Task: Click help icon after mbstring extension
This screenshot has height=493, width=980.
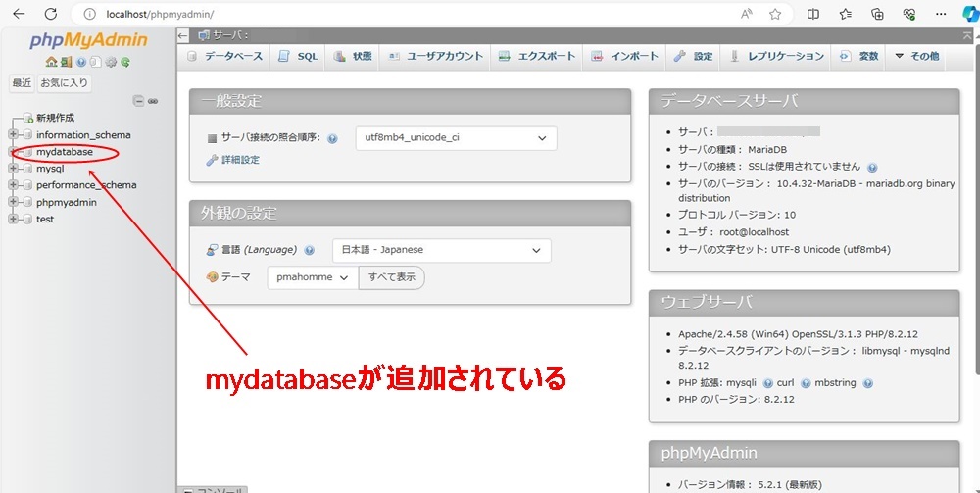Action: pos(867,383)
